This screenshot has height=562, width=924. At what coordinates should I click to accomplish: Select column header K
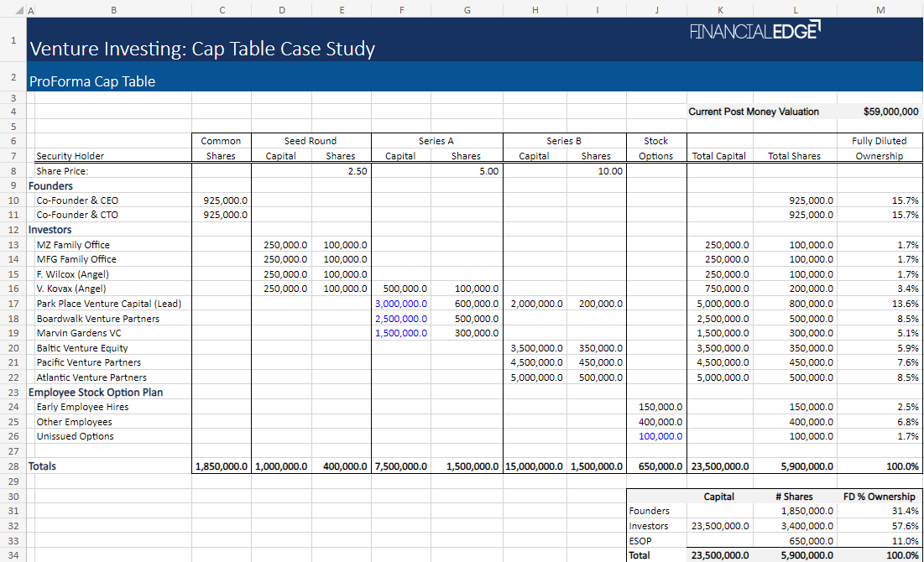(719, 10)
